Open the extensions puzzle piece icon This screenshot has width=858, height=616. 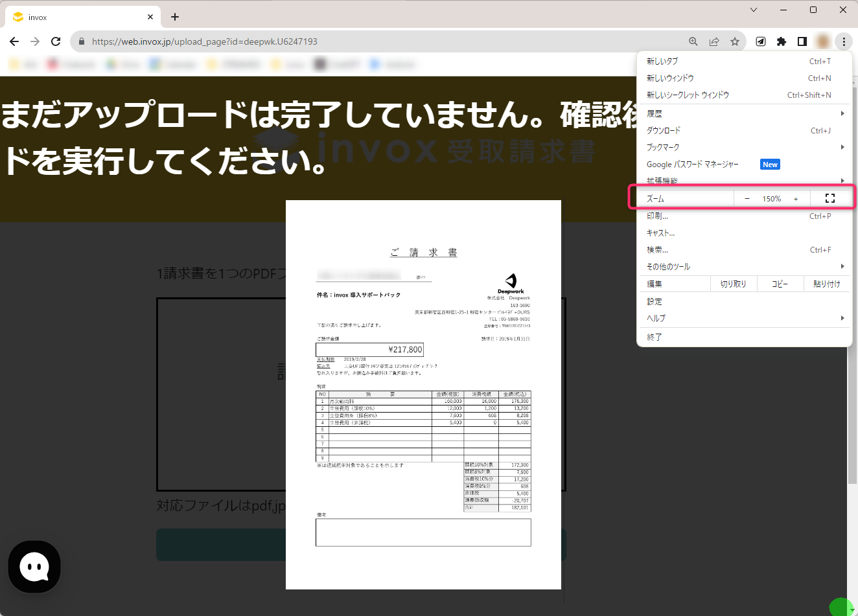tap(782, 41)
